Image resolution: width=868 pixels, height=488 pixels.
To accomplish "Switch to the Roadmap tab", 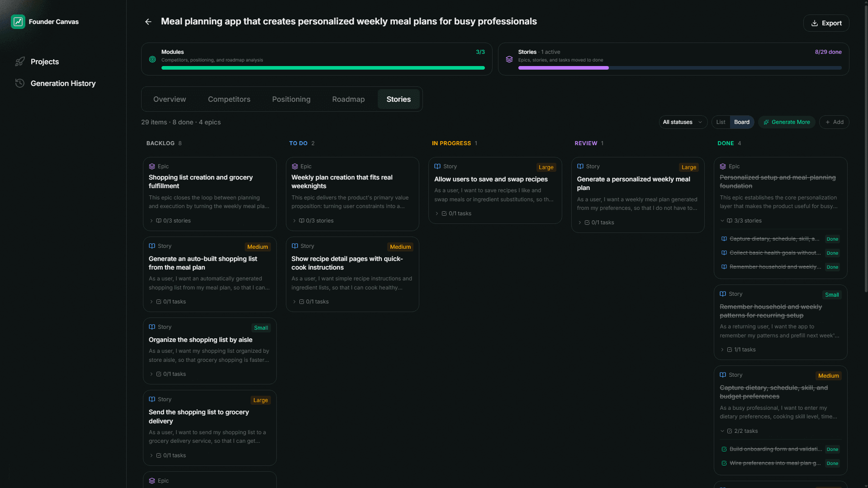I will 348,99.
